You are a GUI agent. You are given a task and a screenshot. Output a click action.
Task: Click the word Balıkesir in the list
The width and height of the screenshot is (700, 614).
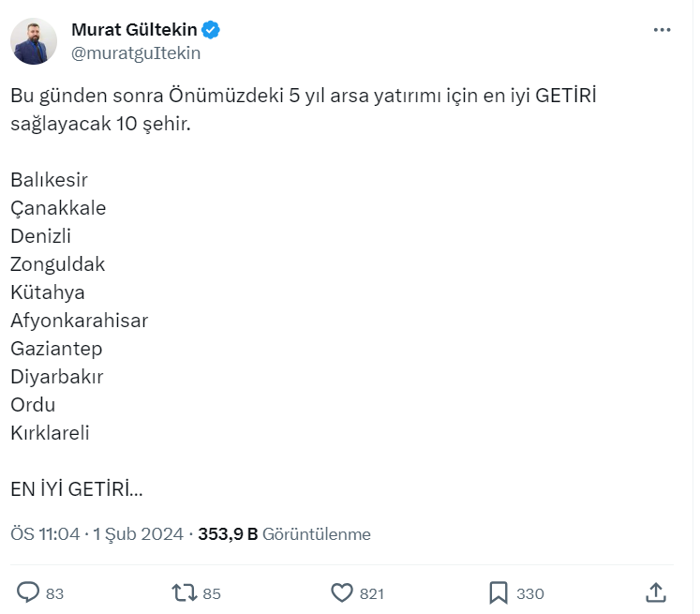(x=49, y=180)
